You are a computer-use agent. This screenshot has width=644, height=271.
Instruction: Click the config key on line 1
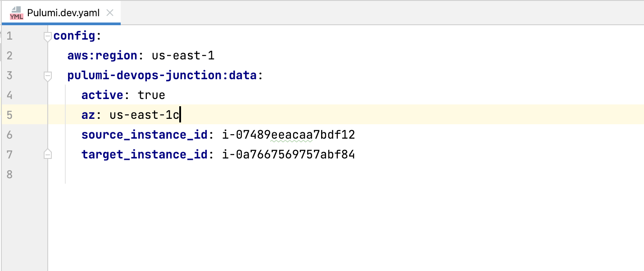(74, 36)
